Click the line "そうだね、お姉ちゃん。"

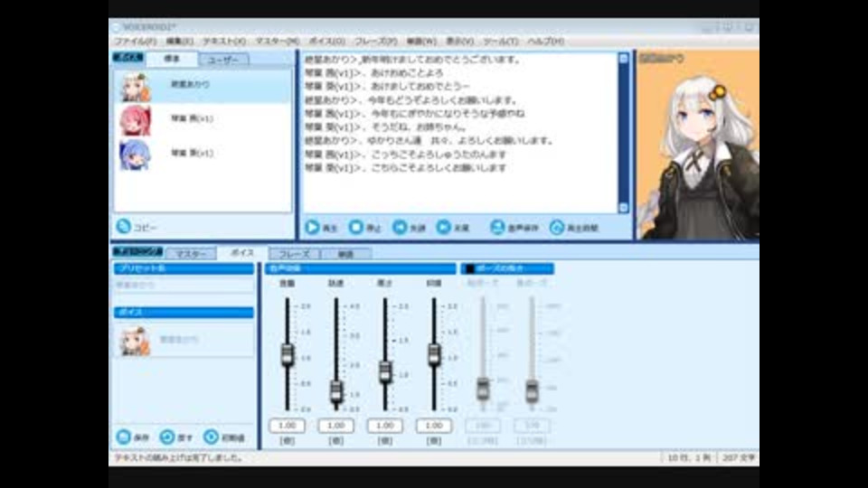[419, 127]
